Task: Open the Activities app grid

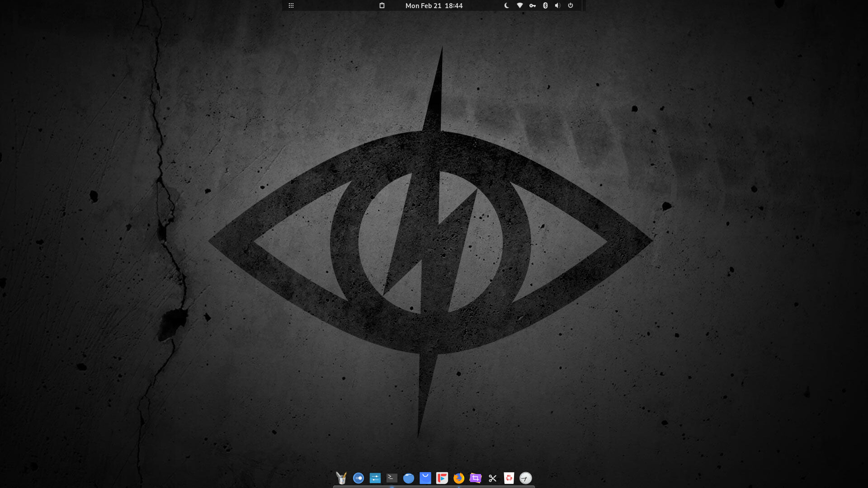Action: coord(291,5)
